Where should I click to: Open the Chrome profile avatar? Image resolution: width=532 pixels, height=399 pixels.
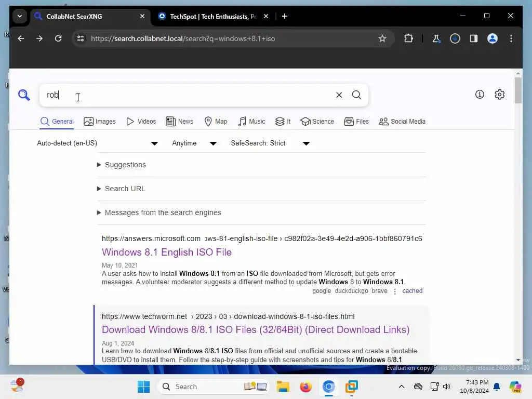coord(493,38)
